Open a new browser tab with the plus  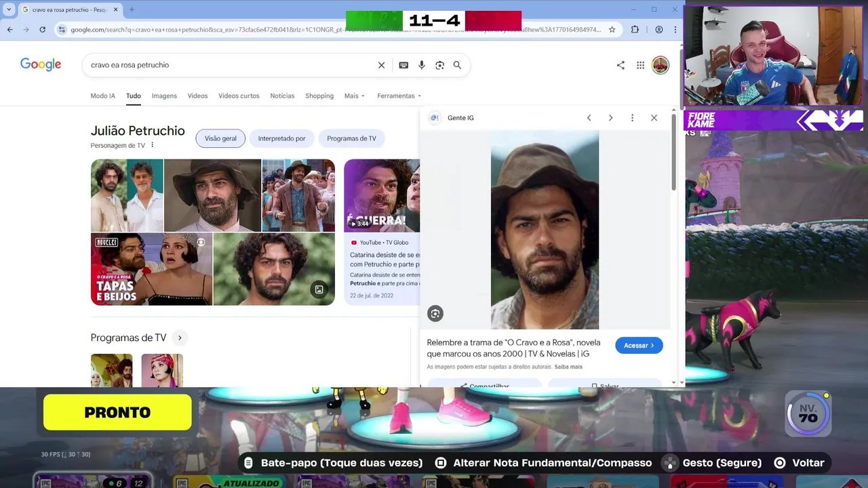[132, 9]
